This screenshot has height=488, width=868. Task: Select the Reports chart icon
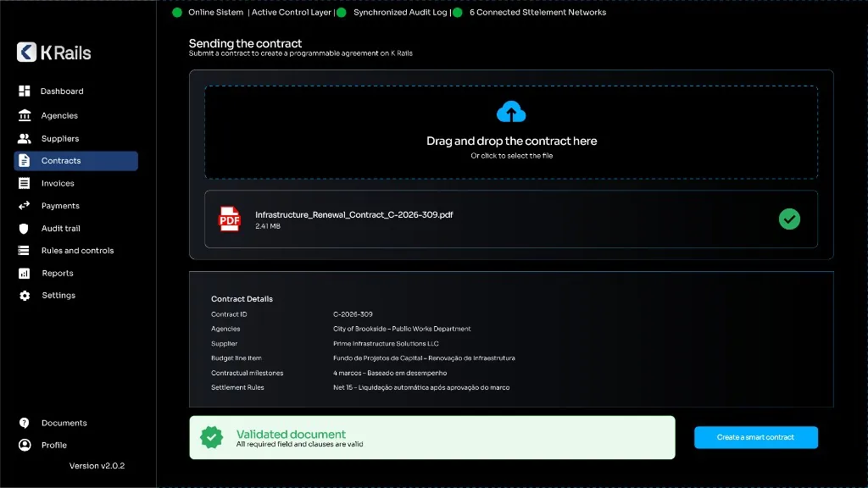(25, 273)
